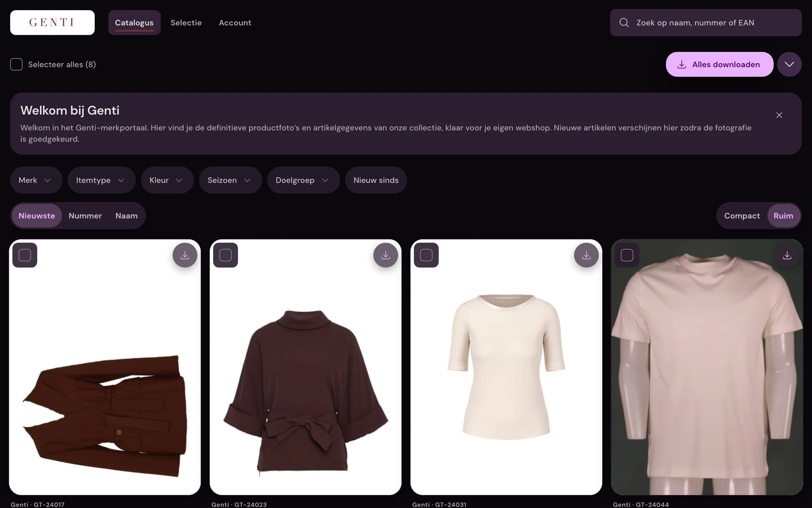Image resolution: width=812 pixels, height=508 pixels.
Task: Close the Welkom bij Genti banner
Action: (779, 115)
